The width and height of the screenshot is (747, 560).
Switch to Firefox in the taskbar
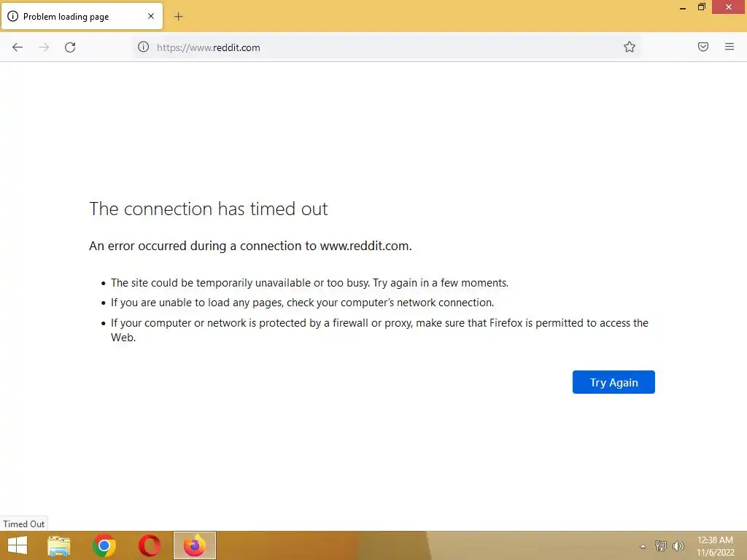tap(194, 545)
